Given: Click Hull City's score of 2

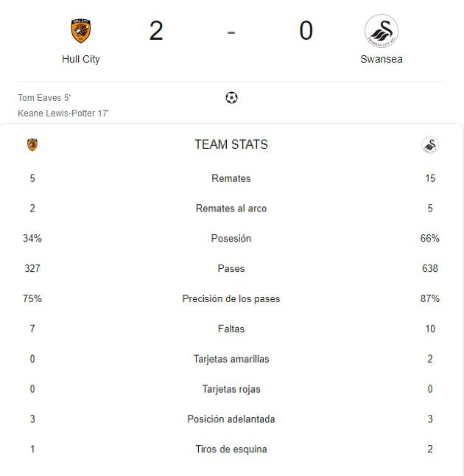Looking at the screenshot, I should (x=156, y=31).
